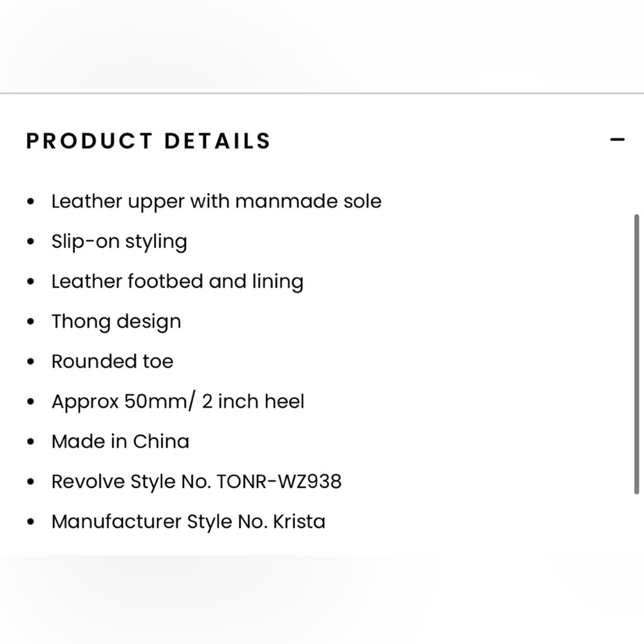Click the bullet dot before 'Rounded toe'
This screenshot has height=644, width=644.
pyautogui.click(x=31, y=361)
